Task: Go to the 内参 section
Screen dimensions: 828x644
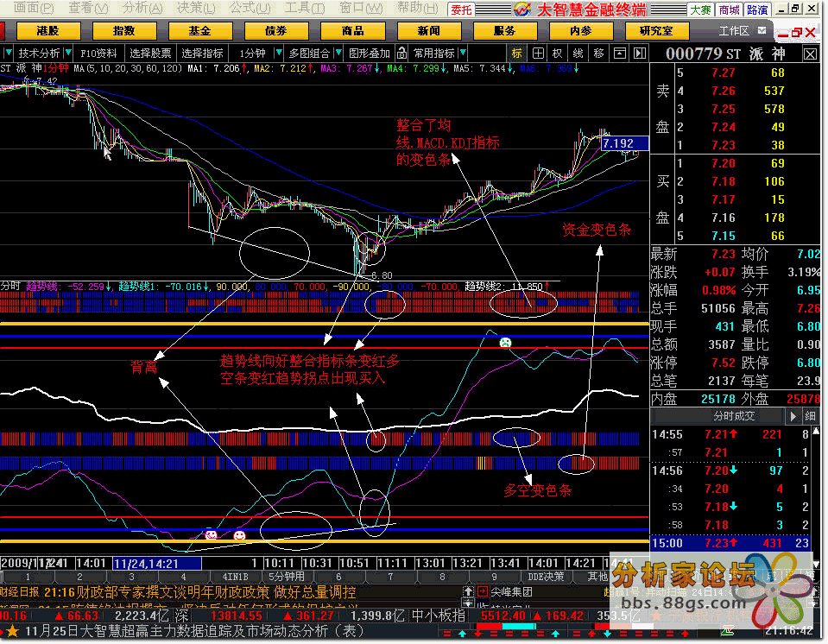Action: point(580,31)
